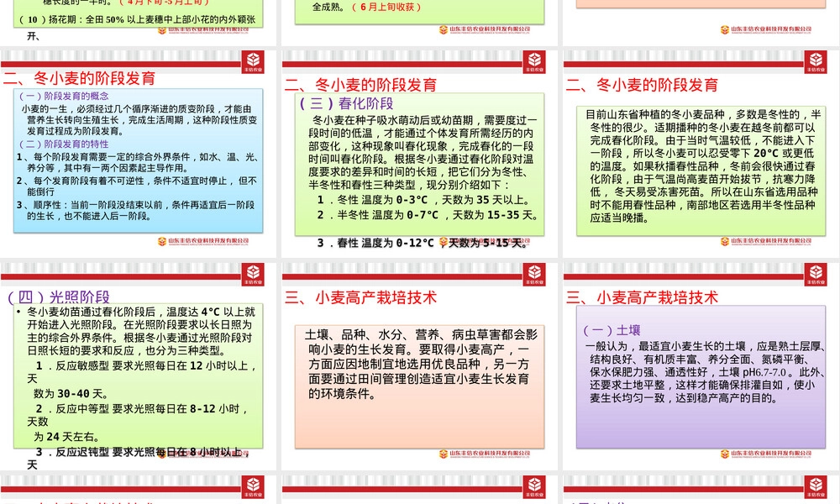Select the line 1．反应敏感型 要求光照每日在12小时以上

tap(141, 372)
